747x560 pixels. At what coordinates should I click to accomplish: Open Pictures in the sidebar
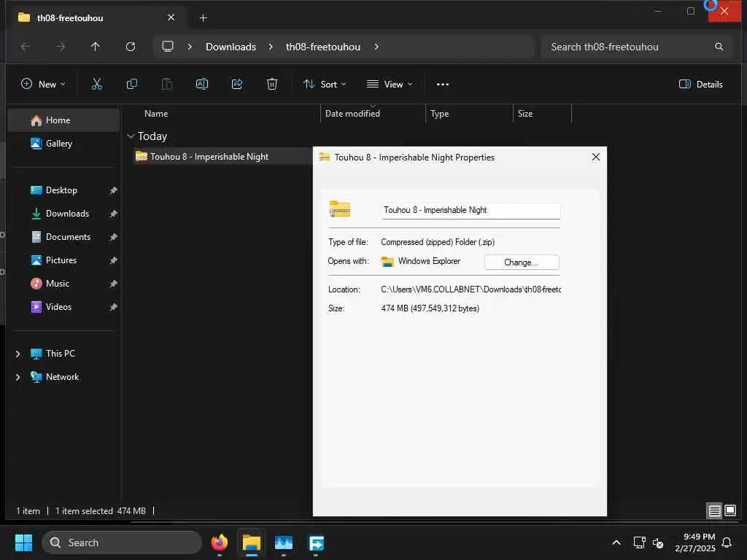[x=63, y=260]
